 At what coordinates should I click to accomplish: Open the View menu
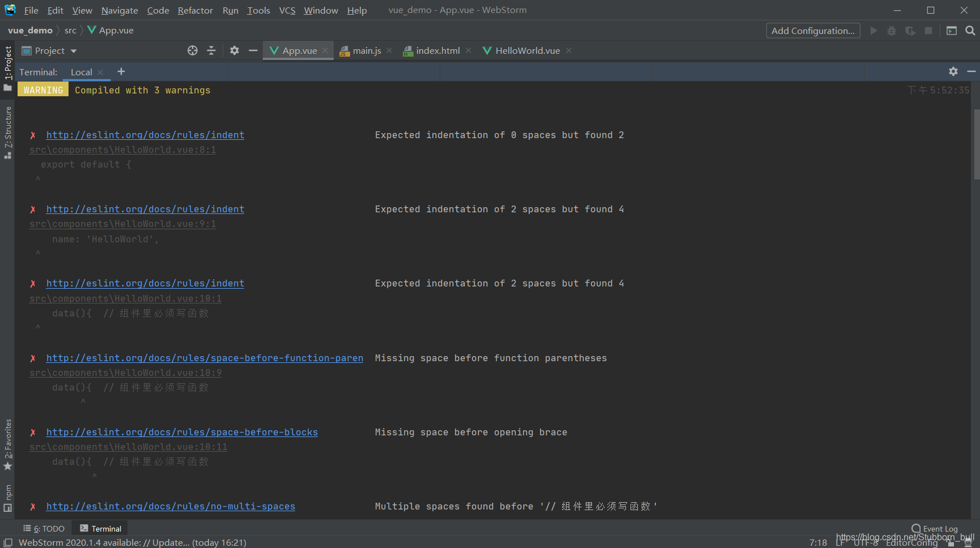tap(82, 10)
